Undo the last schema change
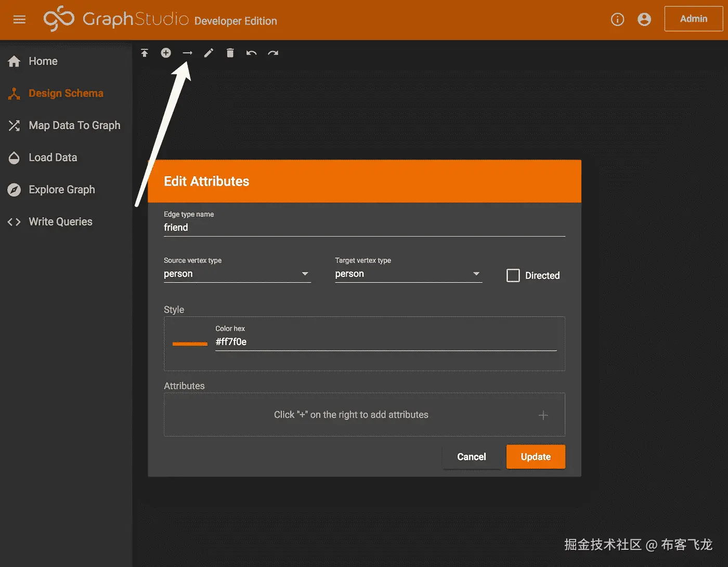Image resolution: width=728 pixels, height=567 pixels. pos(252,53)
